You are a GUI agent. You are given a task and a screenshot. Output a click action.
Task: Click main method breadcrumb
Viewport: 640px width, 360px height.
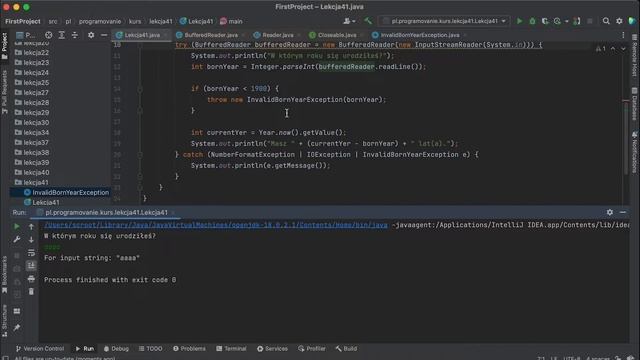tap(231, 21)
